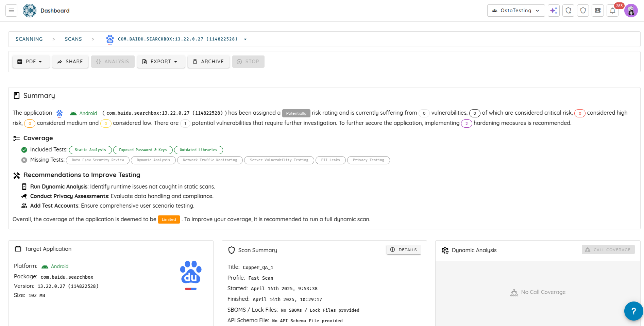Screen dimensions: 644x326
Task: Click the Fast Scan profile value
Action: click(x=261, y=278)
